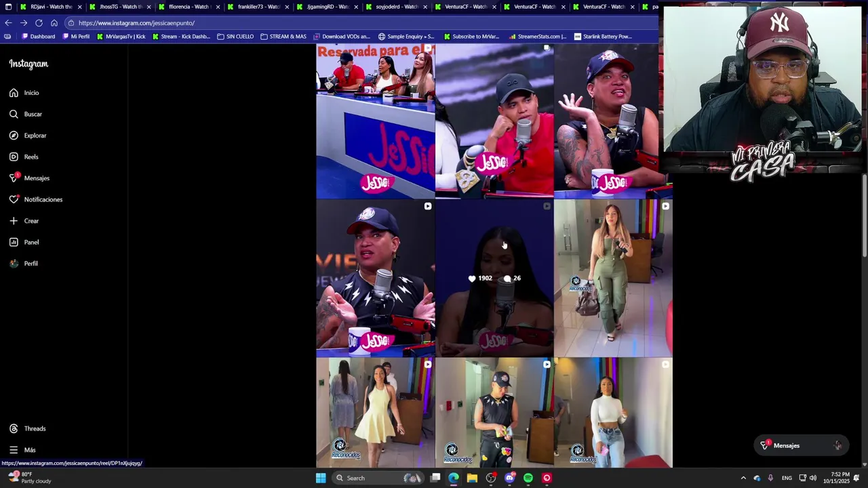Open the Sample Enquiry bookmark
This screenshot has width=868, height=488.
[406, 37]
